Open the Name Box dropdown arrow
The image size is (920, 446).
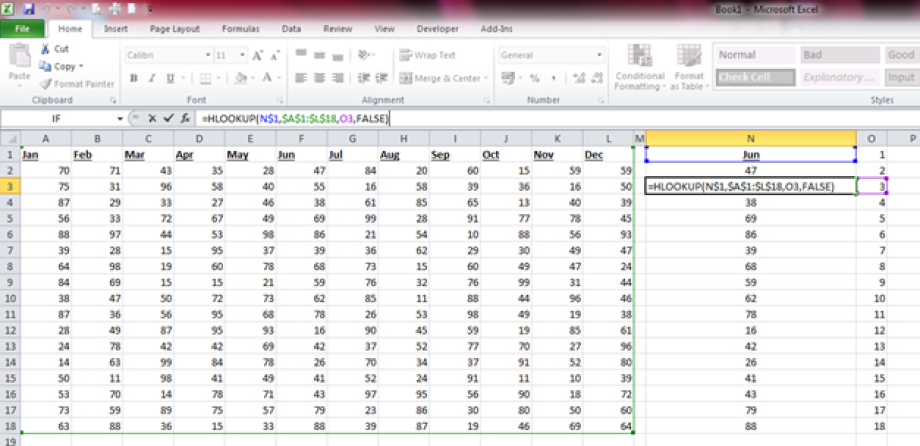tap(120, 118)
